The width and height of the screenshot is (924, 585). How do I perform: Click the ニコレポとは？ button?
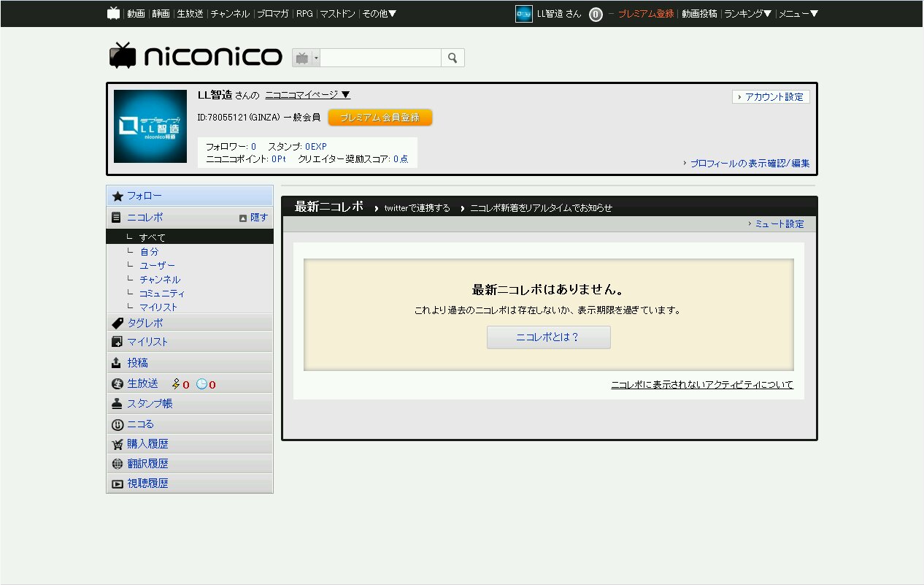pos(548,337)
